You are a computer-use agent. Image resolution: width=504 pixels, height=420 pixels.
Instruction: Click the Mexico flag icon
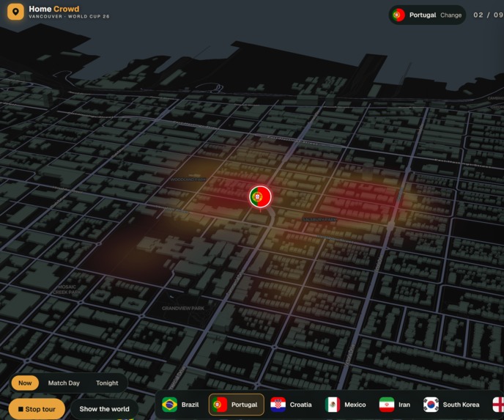(x=333, y=405)
